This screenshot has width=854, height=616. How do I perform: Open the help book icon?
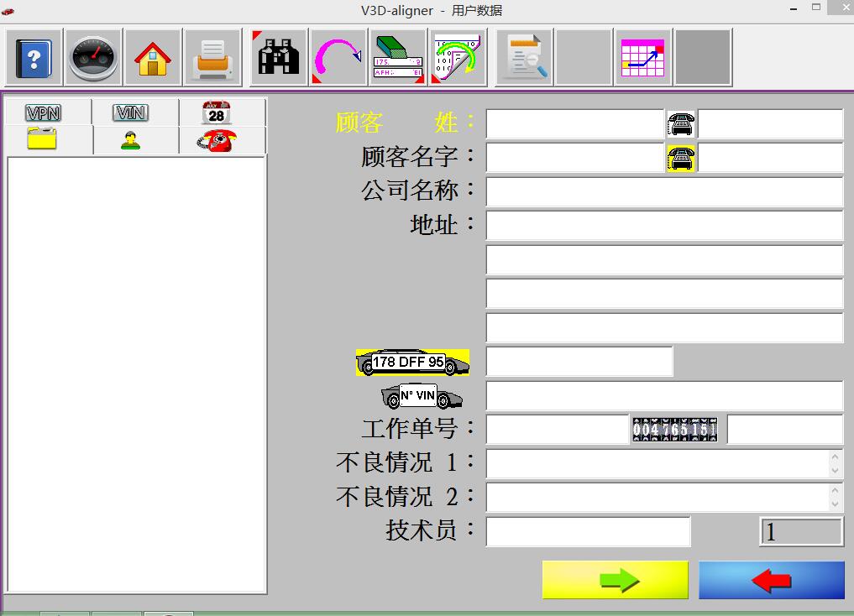coord(34,58)
